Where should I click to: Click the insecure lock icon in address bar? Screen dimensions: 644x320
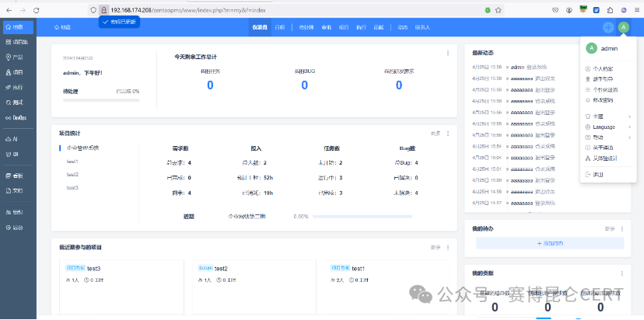(x=104, y=10)
